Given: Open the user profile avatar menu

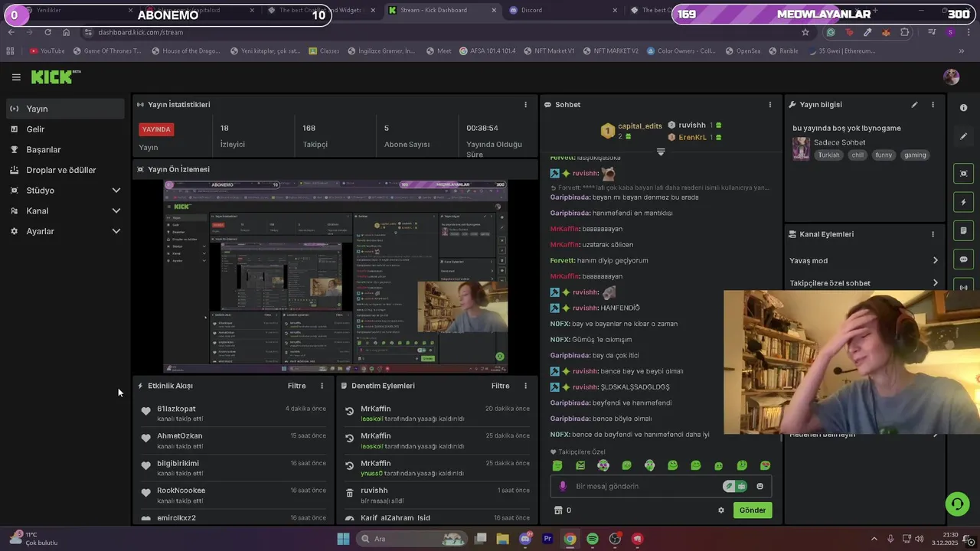Looking at the screenshot, I should click(x=951, y=77).
